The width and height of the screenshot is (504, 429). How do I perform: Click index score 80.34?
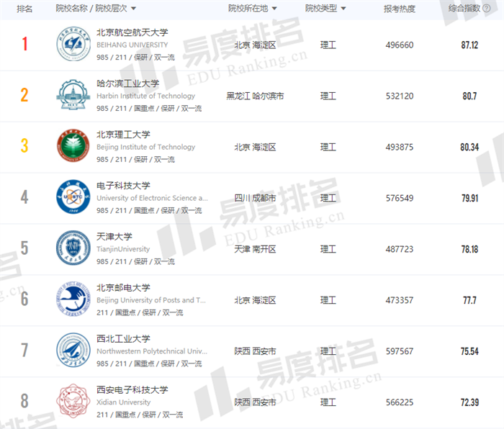469,147
